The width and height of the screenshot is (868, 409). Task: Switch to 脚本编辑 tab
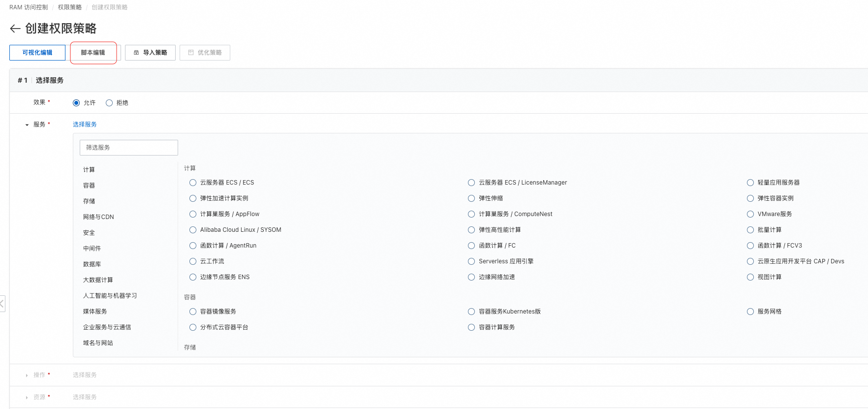[x=93, y=53]
